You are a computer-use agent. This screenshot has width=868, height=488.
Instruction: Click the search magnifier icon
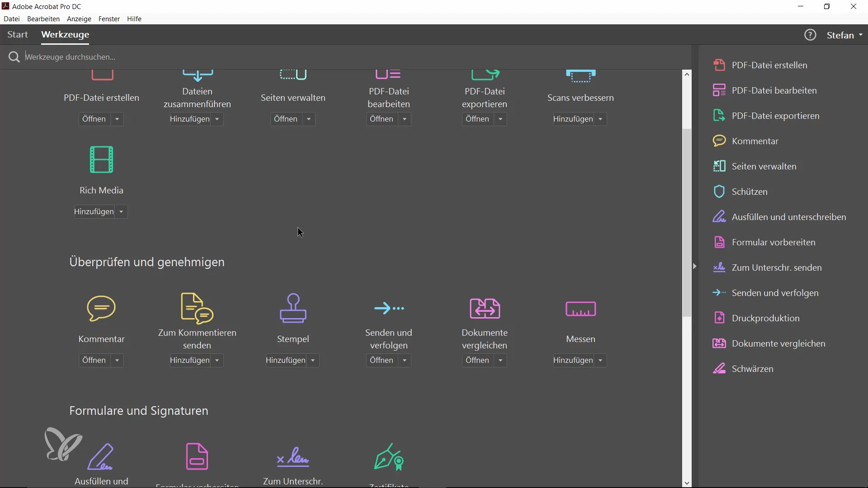pyautogui.click(x=14, y=57)
